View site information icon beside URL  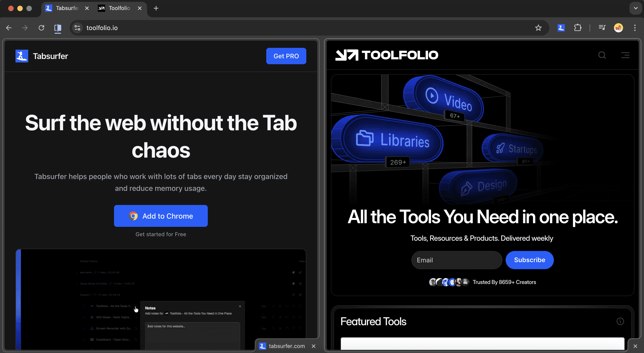click(x=77, y=28)
